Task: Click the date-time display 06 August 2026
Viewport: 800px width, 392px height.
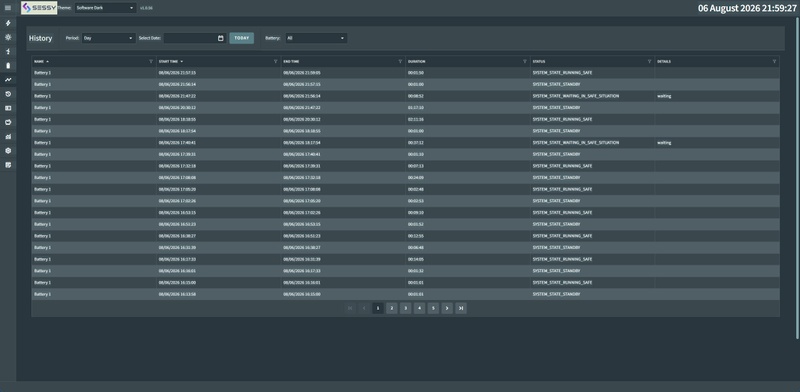Action: point(746,8)
